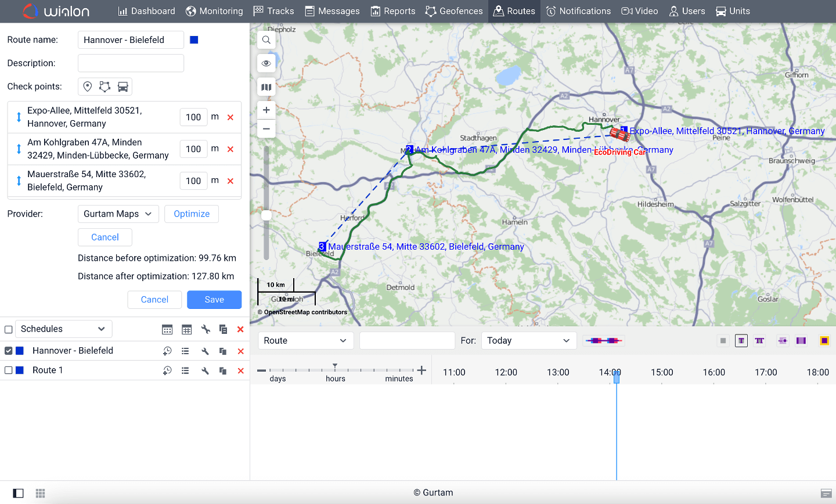Screen dimensions: 836x504
Task: Click the Optimize button
Action: tap(192, 214)
